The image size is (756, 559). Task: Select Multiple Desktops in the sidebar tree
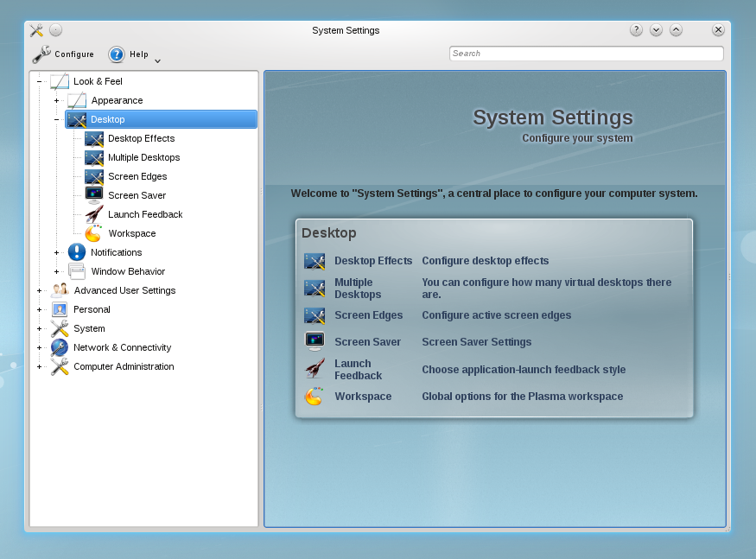click(143, 157)
